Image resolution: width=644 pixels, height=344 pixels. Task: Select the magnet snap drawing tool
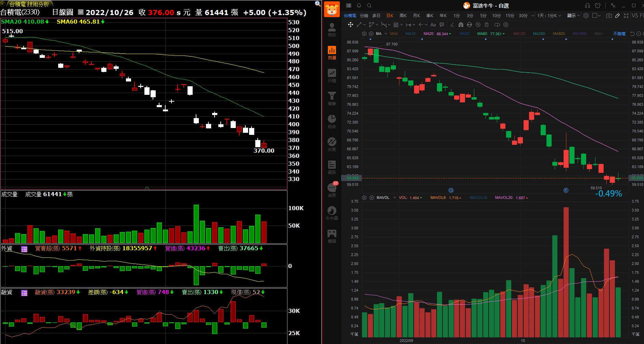pos(461,25)
